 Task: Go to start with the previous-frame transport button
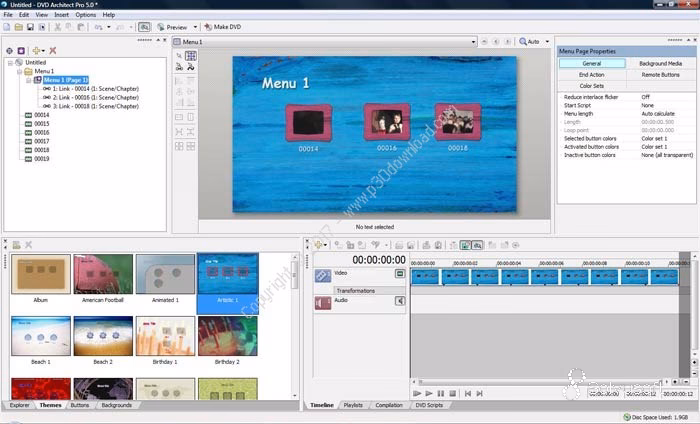point(467,394)
